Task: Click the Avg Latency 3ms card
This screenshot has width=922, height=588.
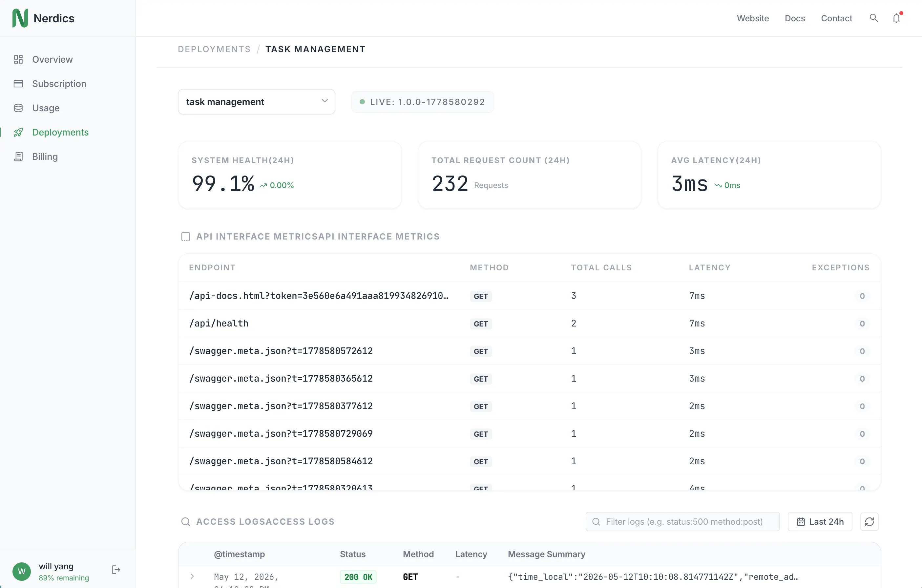Action: (769, 175)
